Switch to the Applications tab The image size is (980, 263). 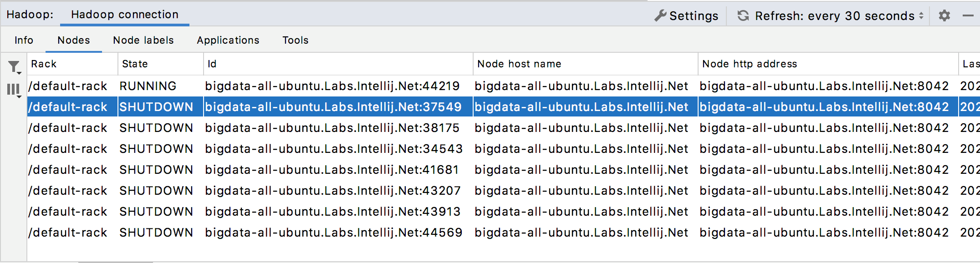[x=228, y=40]
